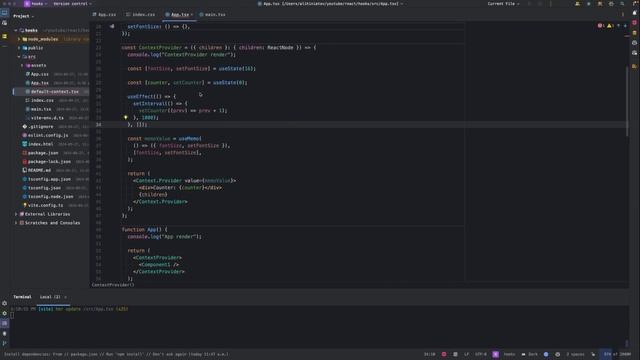Open the recent tabs list kebab icon

(623, 14)
